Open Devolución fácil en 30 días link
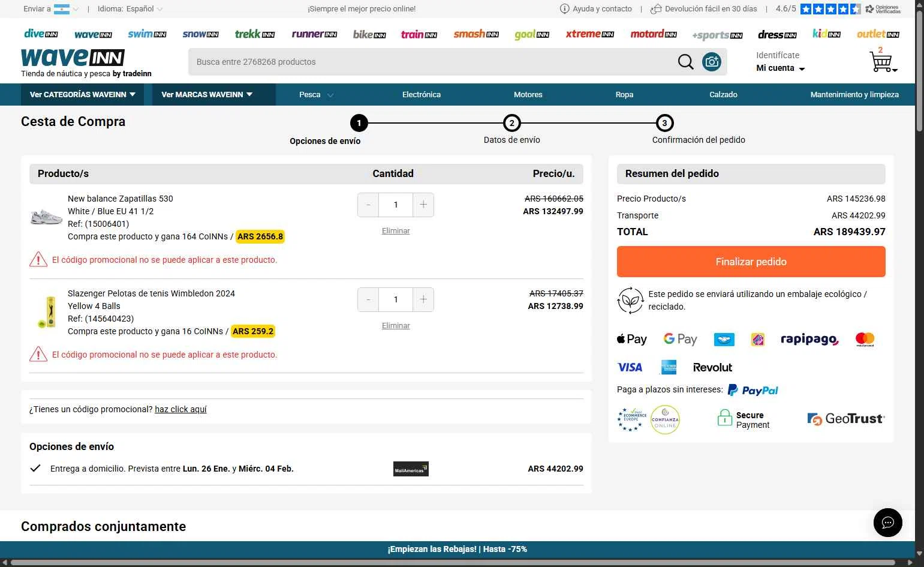Screen dimensions: 924x567 tap(704, 9)
